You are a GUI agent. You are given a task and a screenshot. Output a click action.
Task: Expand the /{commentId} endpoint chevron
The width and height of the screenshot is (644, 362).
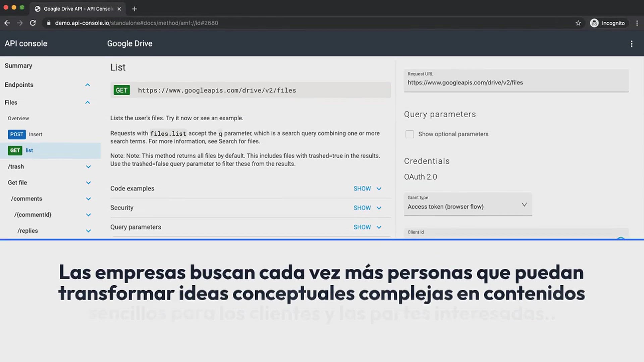88,215
